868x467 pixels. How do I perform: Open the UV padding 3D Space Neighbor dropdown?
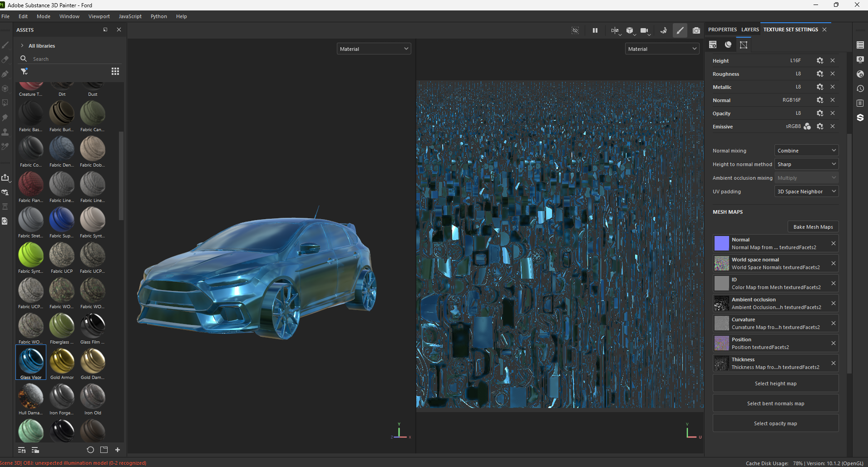(x=806, y=191)
